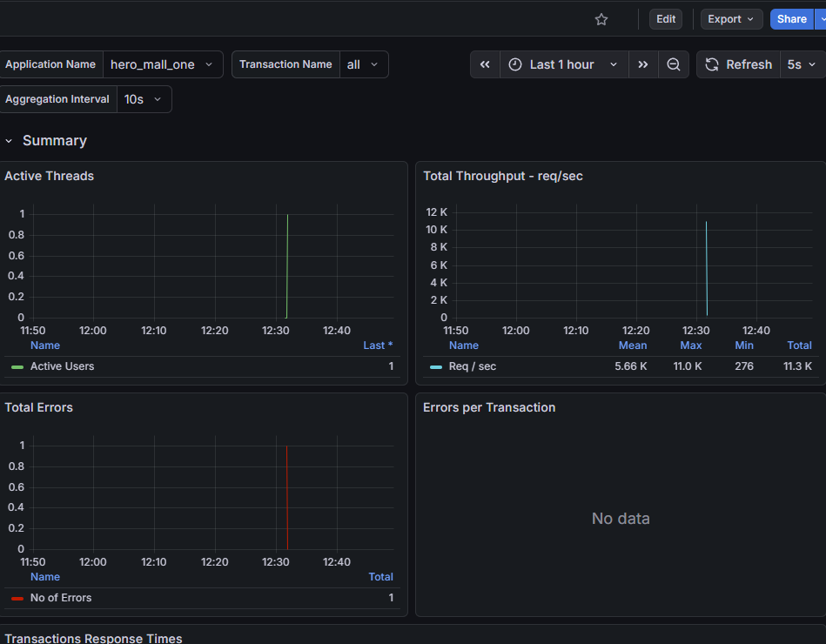
Task: Shift time range forward with double-right arrows
Action: click(x=643, y=64)
